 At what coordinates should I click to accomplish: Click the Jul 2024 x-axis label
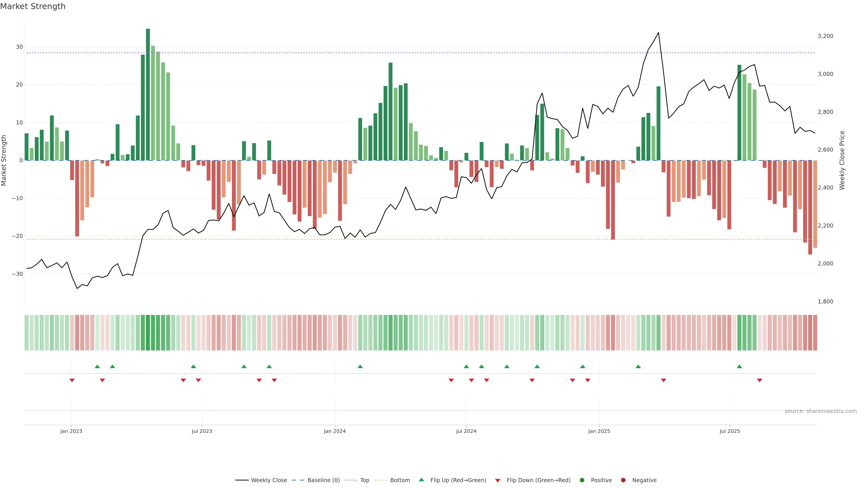coord(466,431)
